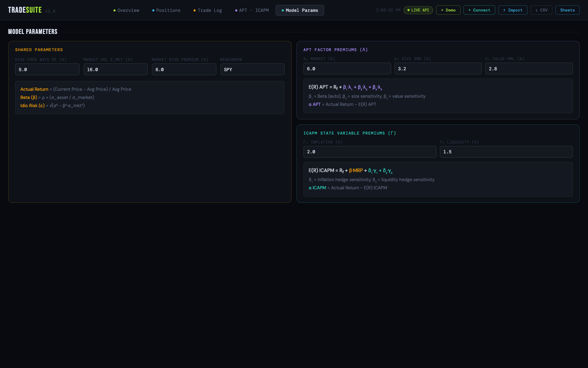
Task: Focus the λ2 Size SMB input
Action: [x=438, y=69]
